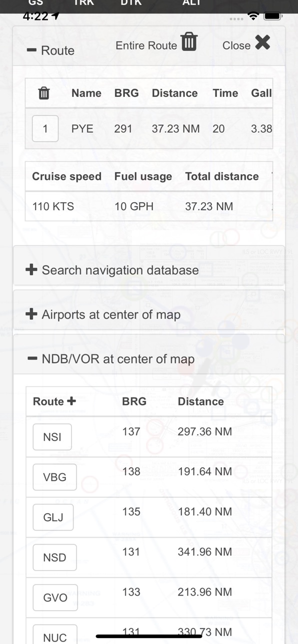This screenshot has height=644, width=298.
Task: Tap the 10 GPH fuel usage value
Action: tap(134, 206)
